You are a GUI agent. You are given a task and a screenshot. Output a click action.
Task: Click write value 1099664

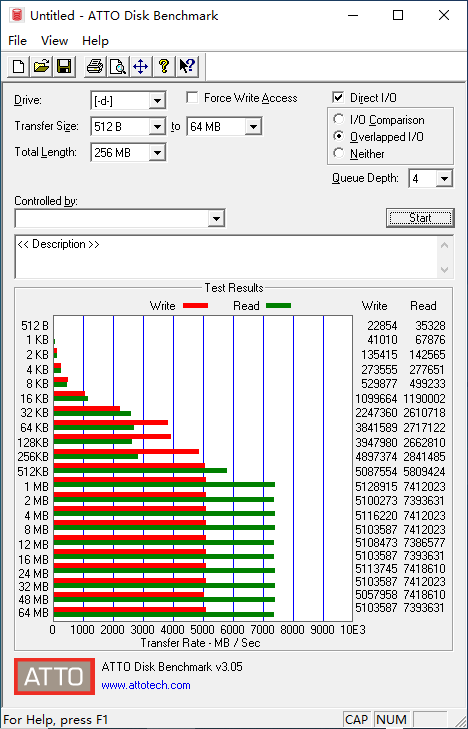point(376,398)
